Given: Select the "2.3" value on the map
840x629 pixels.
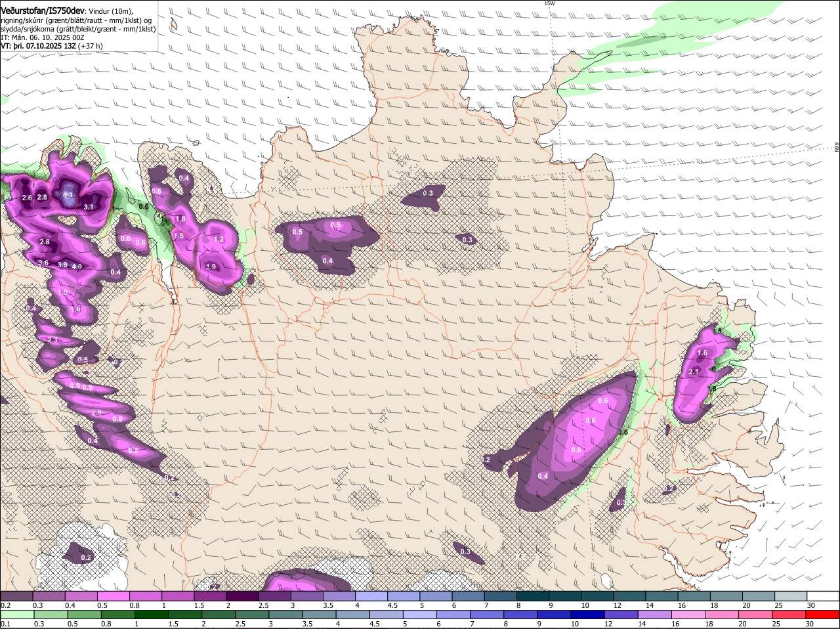Looking at the screenshot, I should click(52, 340).
